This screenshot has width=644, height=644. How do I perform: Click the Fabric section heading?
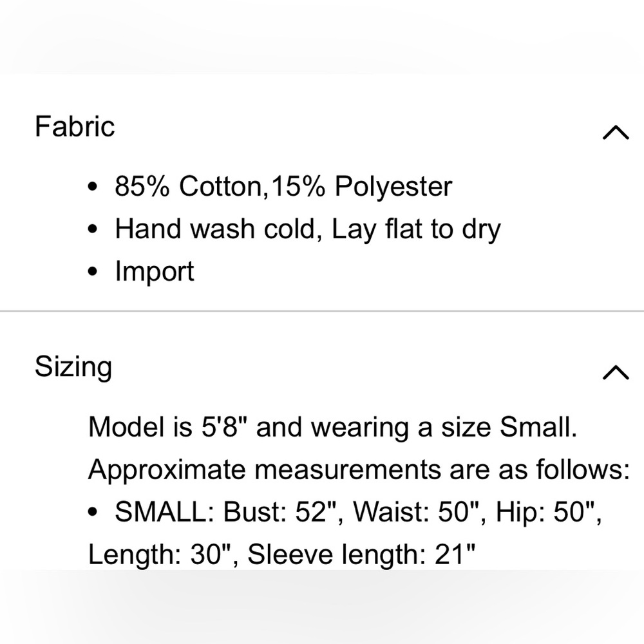[x=75, y=126]
